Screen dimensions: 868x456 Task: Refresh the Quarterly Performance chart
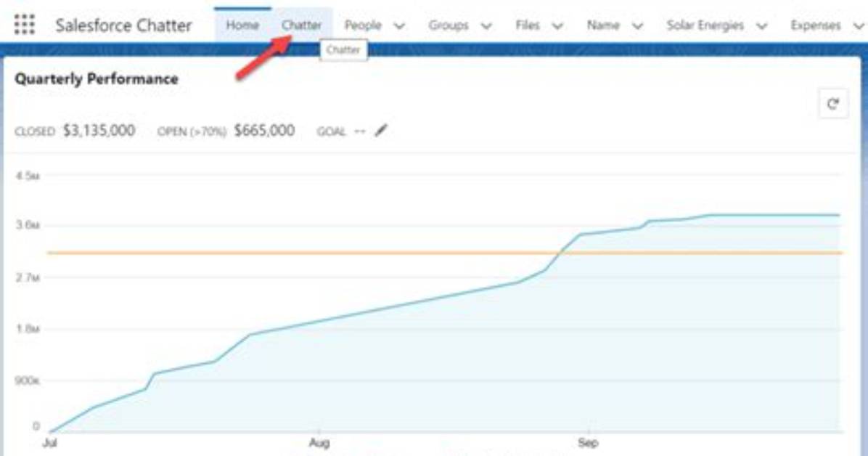[x=833, y=104]
